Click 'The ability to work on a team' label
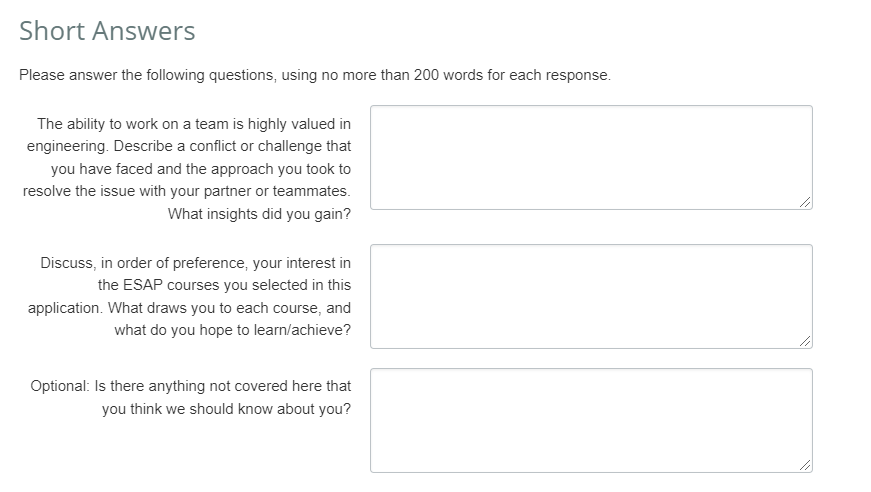871x492 pixels. point(194,124)
